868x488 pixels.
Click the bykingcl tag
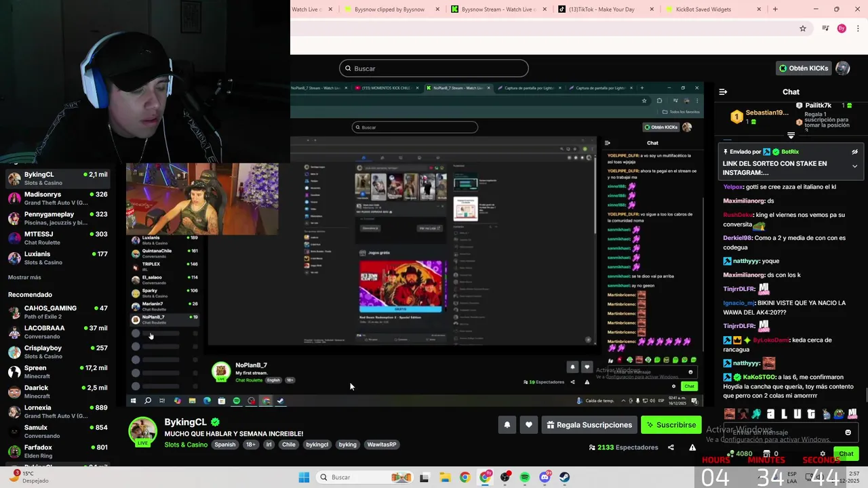317,445
